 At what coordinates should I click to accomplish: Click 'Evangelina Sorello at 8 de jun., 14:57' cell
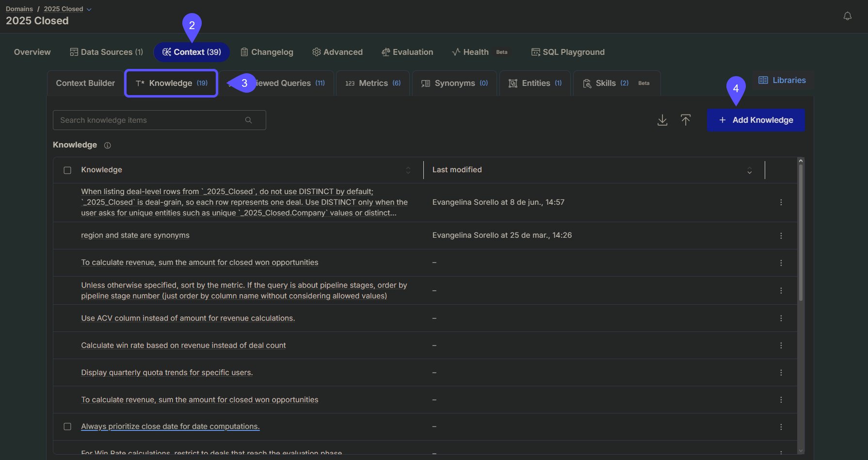(x=498, y=202)
